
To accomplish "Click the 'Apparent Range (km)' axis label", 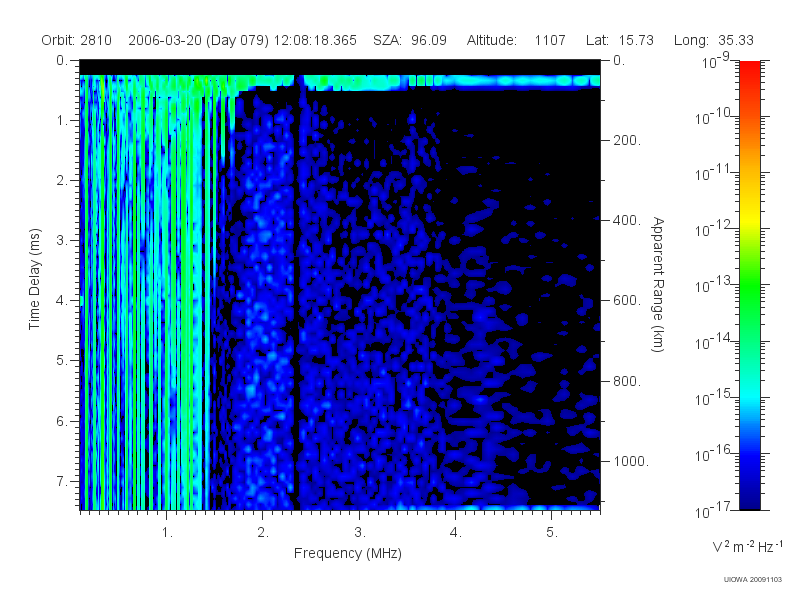I will click(658, 284).
